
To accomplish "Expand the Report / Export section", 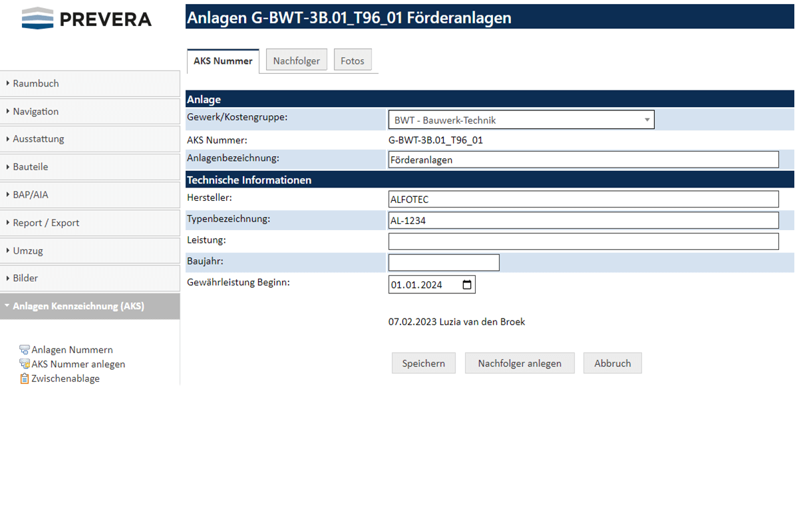I will tap(90, 223).
